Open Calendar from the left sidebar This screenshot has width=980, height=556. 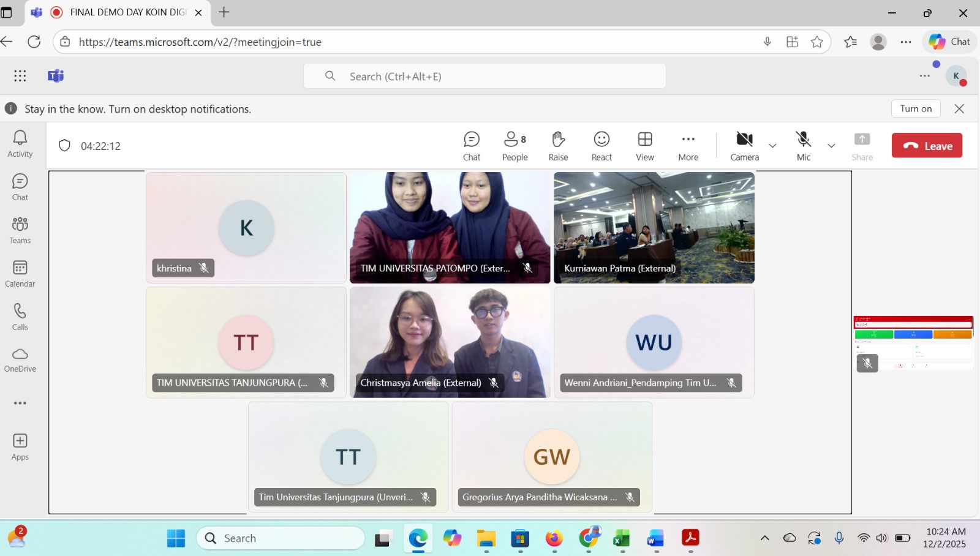pyautogui.click(x=20, y=273)
